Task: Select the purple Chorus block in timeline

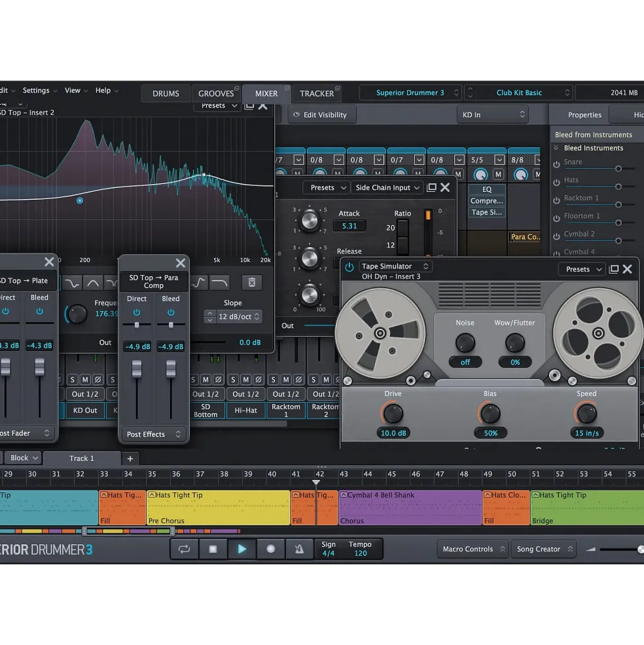Action: pyautogui.click(x=410, y=507)
